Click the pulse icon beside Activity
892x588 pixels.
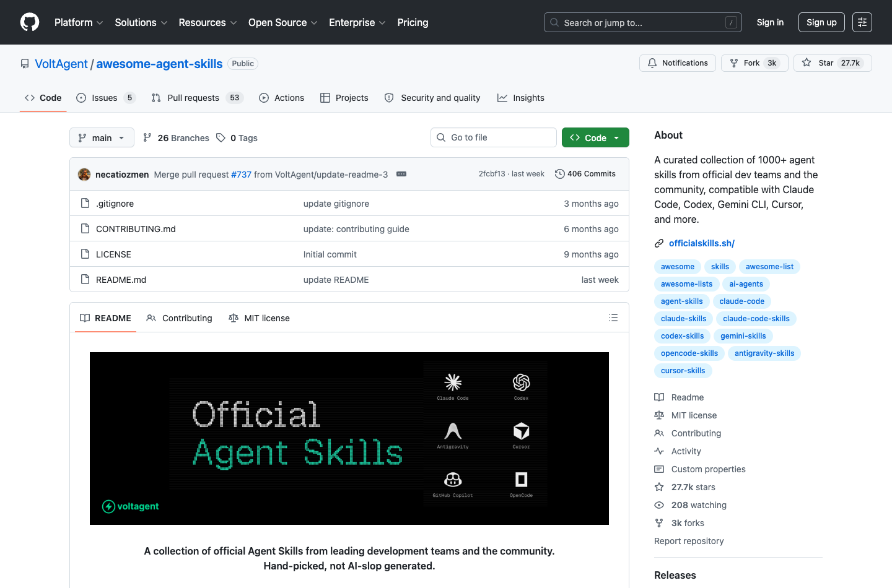click(x=659, y=451)
